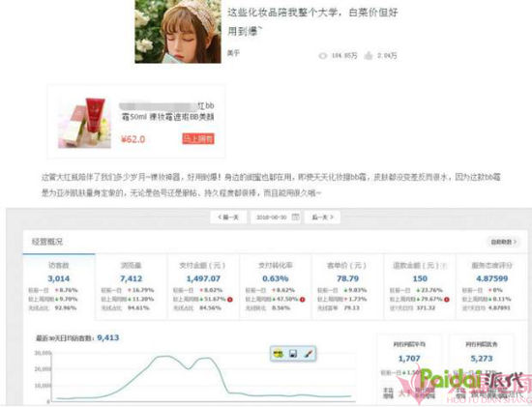Click the 16.79% daily change under 浏览量
The width and height of the screenshot is (532, 407).
(x=143, y=290)
